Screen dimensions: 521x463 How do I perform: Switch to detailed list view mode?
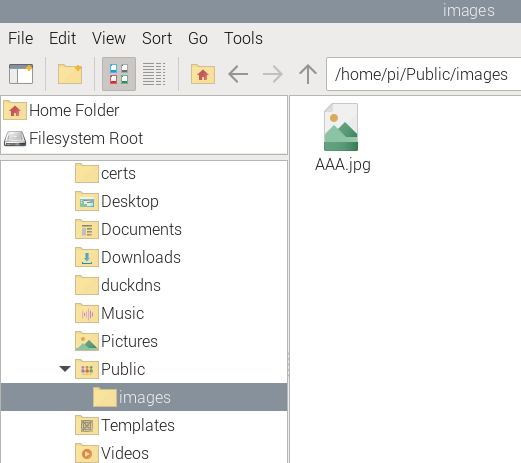pos(154,74)
